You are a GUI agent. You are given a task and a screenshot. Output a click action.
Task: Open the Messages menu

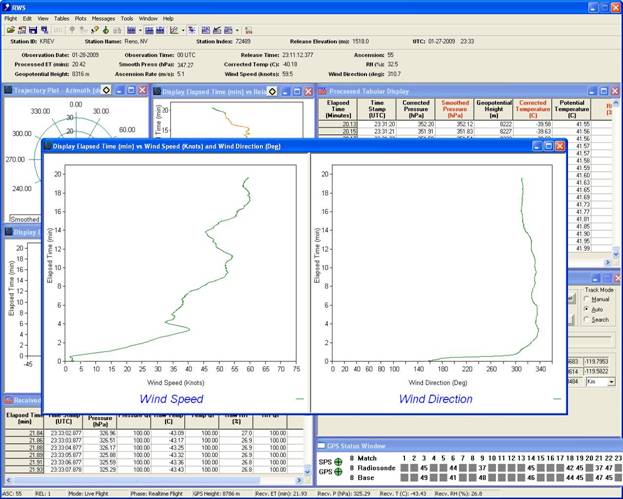(103, 19)
